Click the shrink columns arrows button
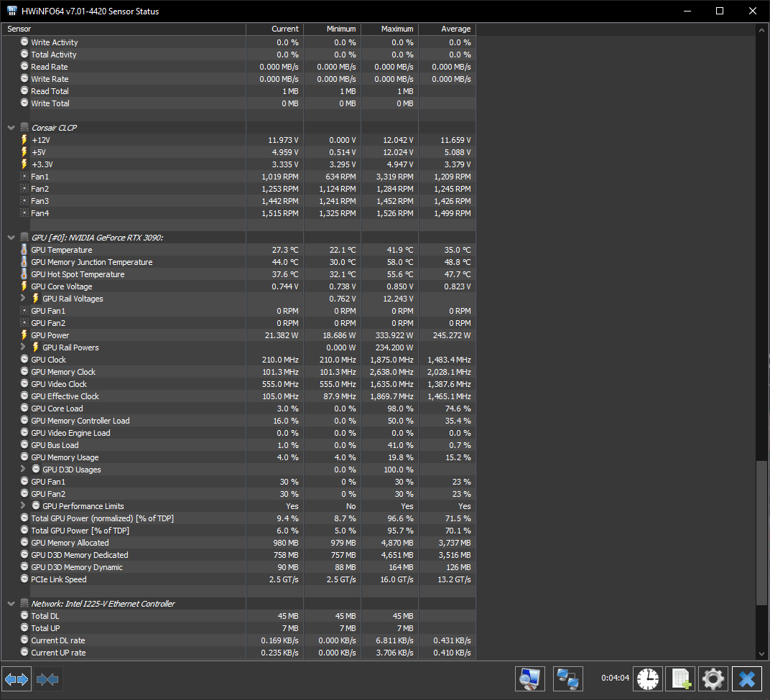This screenshot has width=770, height=700. tap(47, 679)
